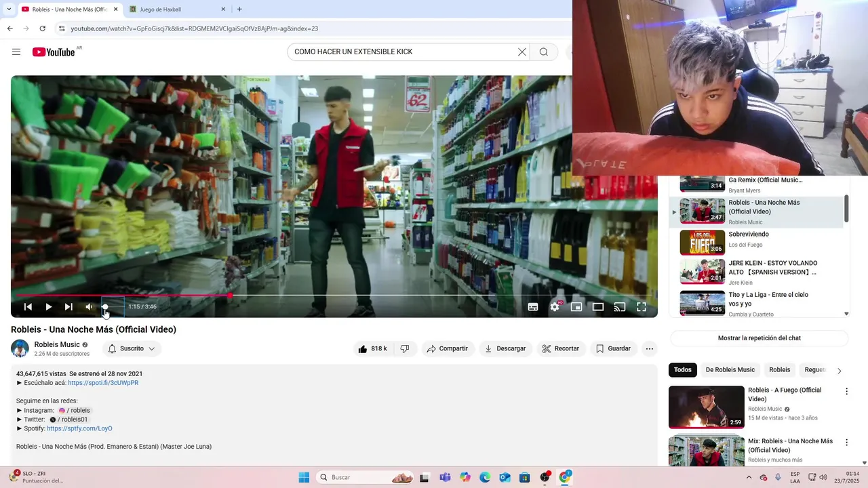868x488 pixels.
Task: Open the Robleis Music channel name link
Action: pyautogui.click(x=57, y=344)
